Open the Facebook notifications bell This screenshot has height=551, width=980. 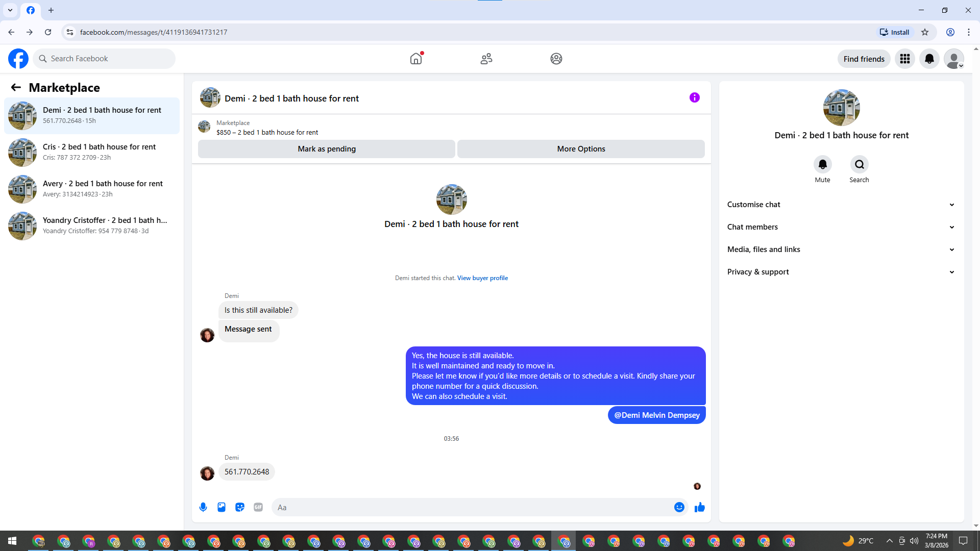(929, 59)
